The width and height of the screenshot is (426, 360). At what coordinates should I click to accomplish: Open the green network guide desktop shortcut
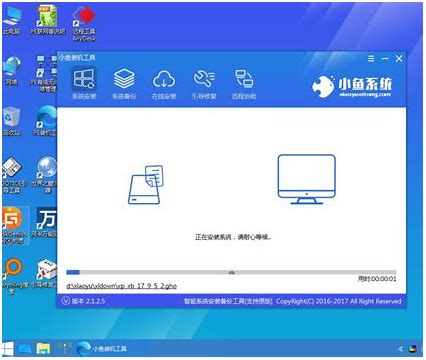tap(47, 21)
